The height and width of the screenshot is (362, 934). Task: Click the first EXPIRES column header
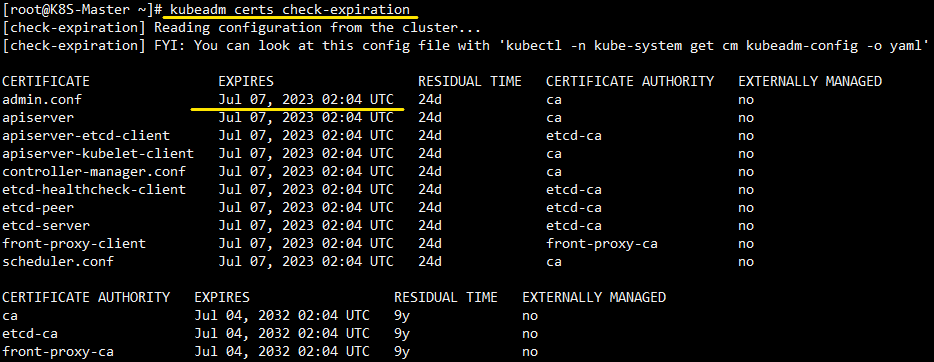[246, 81]
